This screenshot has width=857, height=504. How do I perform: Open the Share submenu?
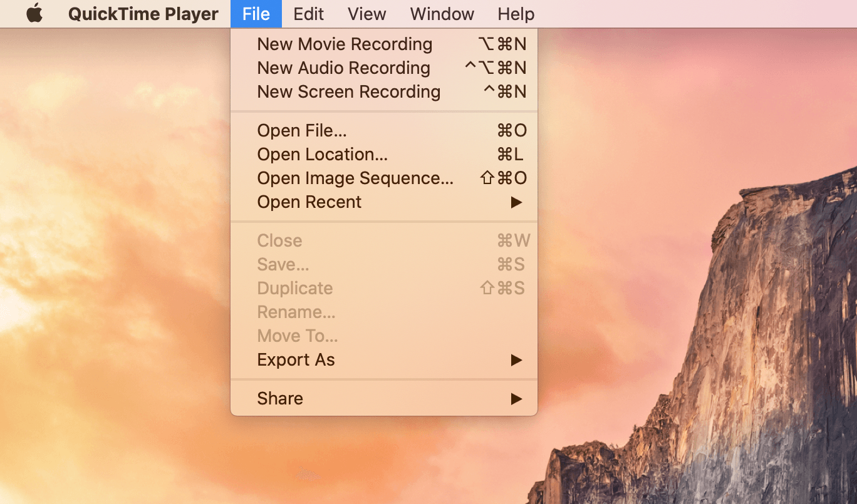pos(279,398)
